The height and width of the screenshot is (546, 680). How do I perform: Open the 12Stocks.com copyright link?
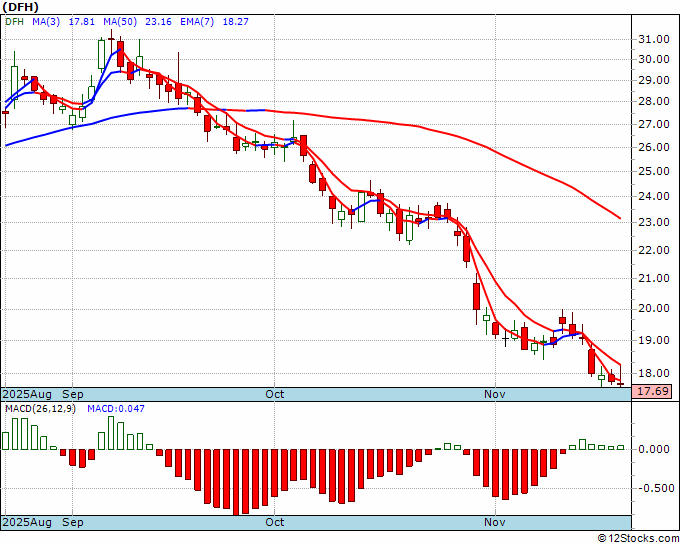[638, 539]
